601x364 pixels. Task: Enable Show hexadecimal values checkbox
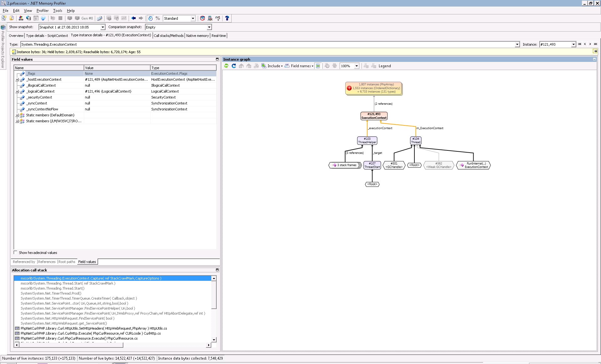point(15,252)
